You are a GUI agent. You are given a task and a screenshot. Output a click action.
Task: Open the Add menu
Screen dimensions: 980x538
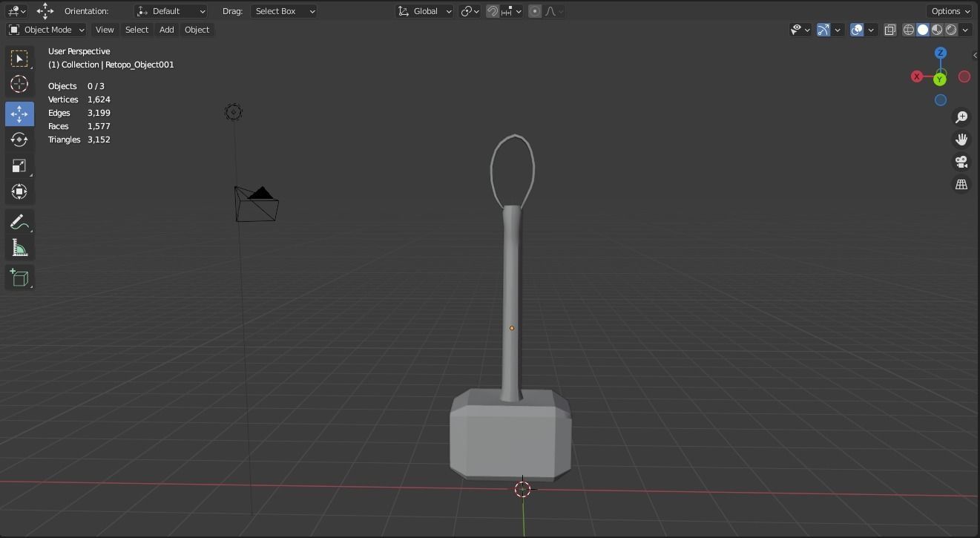[x=166, y=30]
